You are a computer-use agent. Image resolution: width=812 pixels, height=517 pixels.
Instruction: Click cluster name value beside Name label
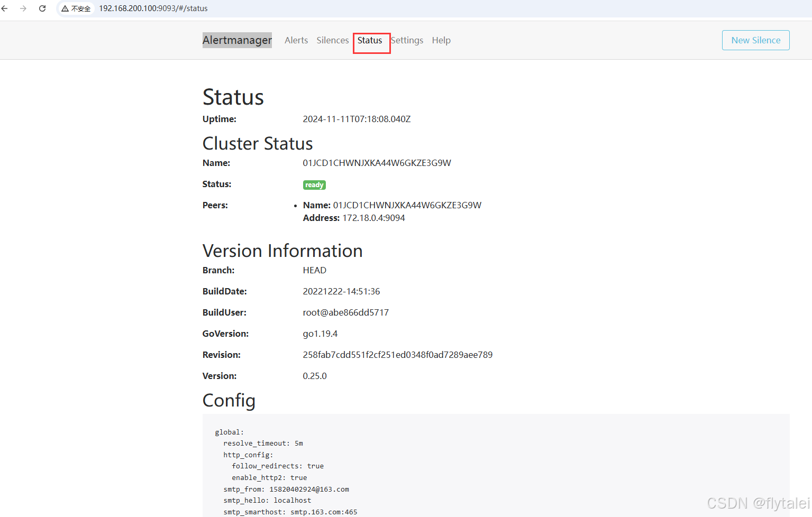coord(377,163)
